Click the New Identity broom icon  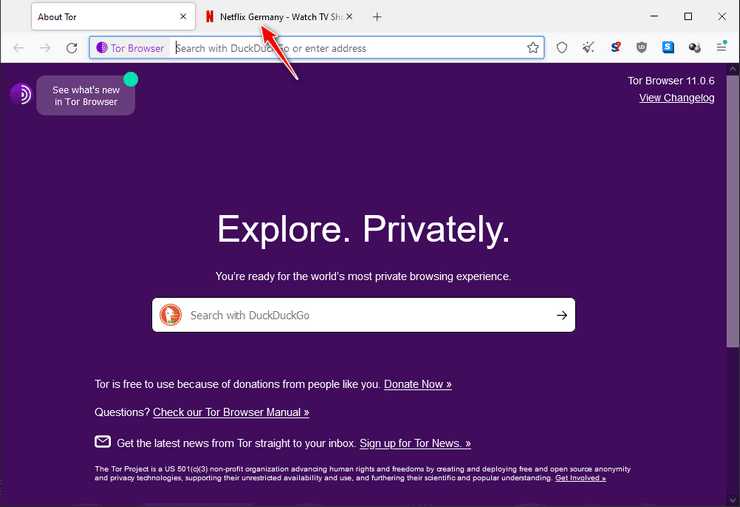[588, 47]
